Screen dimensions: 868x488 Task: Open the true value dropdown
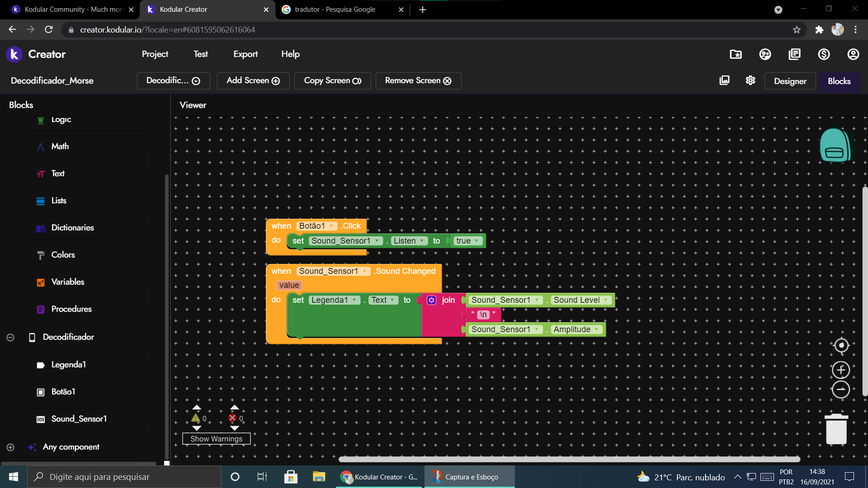[x=467, y=241]
